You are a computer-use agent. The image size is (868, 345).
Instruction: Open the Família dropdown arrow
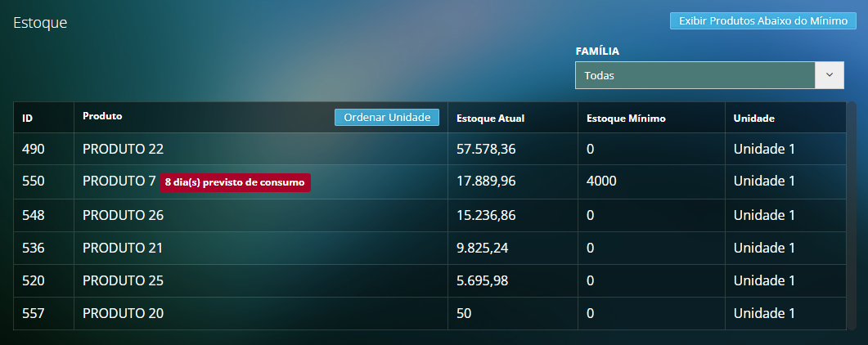[829, 75]
